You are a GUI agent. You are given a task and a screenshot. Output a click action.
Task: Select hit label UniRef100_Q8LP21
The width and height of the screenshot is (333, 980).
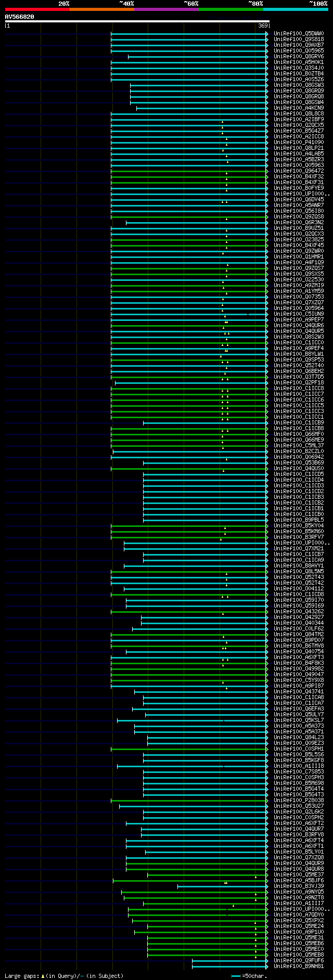(299, 148)
